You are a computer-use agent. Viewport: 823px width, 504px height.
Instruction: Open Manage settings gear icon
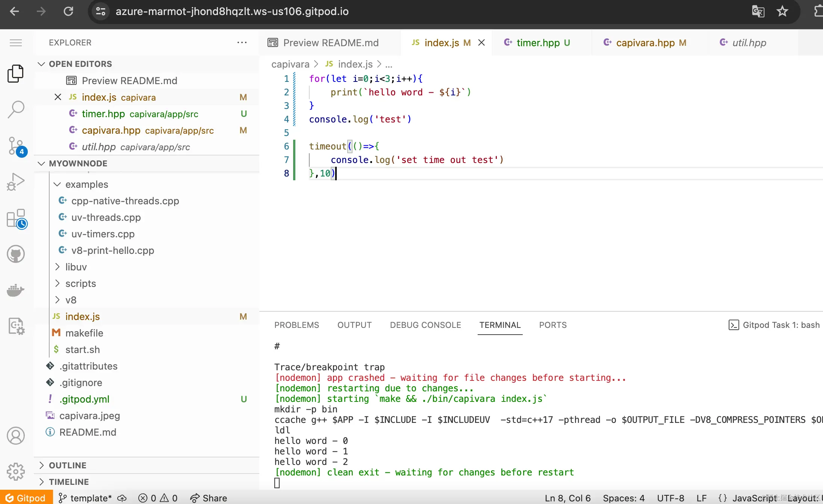16,471
